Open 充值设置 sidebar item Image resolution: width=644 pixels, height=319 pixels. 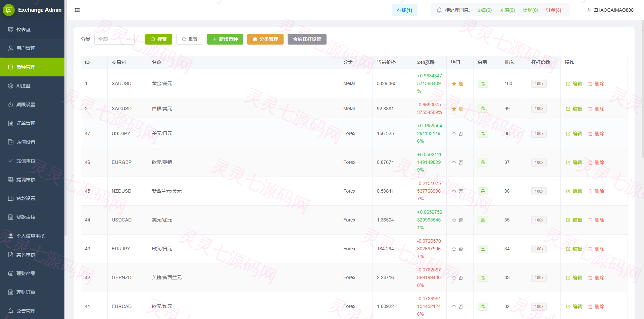(x=32, y=142)
